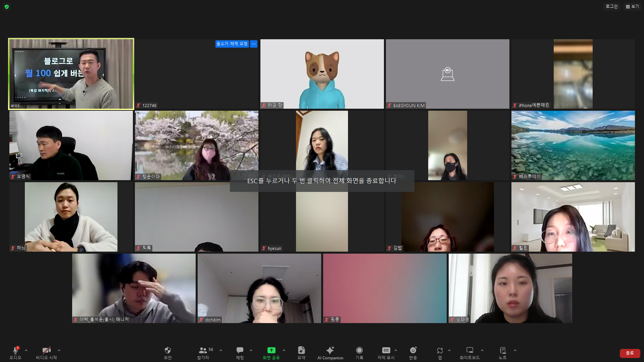The height and width of the screenshot is (362, 644).
Task: Select the manager tile labeled 매니저
Action: coord(134,288)
